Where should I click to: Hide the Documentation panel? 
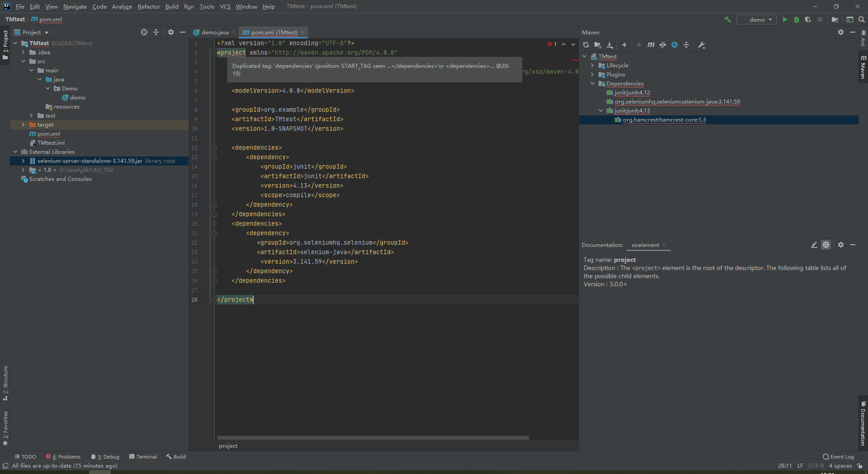[853, 245]
